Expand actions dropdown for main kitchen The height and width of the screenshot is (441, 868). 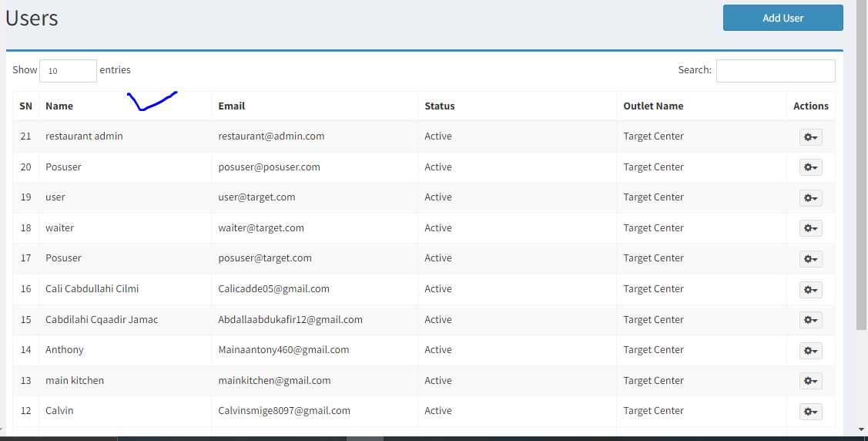pos(810,381)
